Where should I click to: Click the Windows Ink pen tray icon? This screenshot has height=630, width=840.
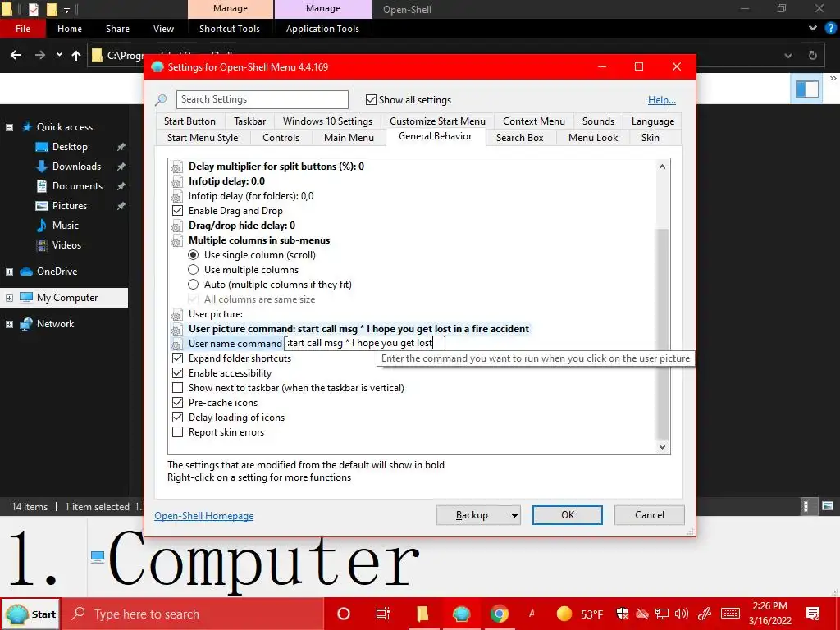tap(705, 614)
